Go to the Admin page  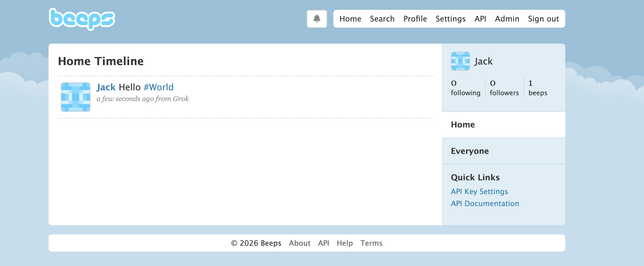coord(507,19)
